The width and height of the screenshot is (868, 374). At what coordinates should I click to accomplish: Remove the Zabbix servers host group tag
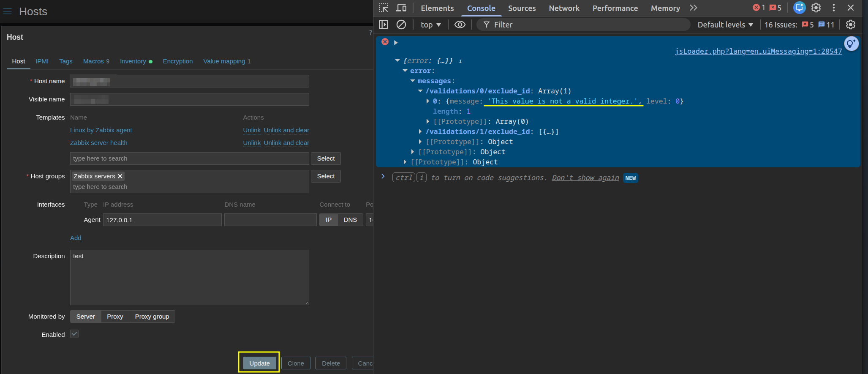click(x=120, y=176)
